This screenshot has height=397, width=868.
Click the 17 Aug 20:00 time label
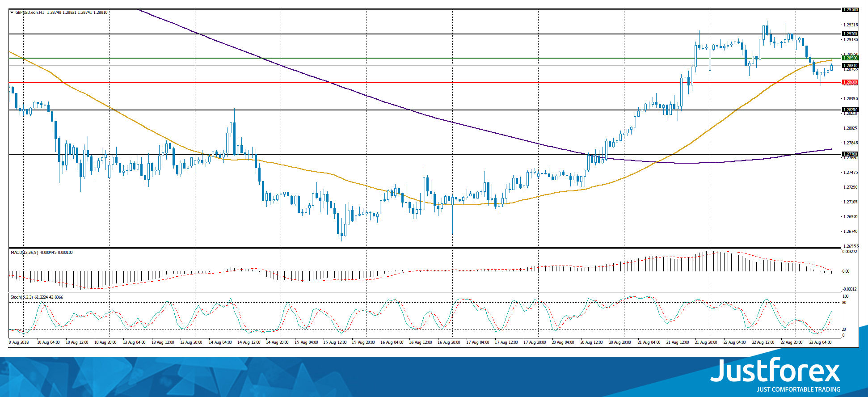pyautogui.click(x=535, y=342)
